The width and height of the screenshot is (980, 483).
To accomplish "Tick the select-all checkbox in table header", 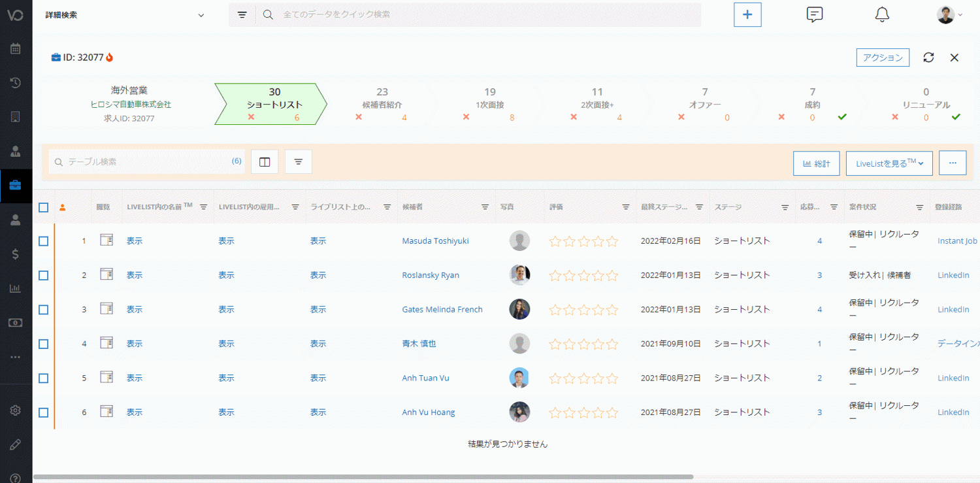I will pos(43,207).
